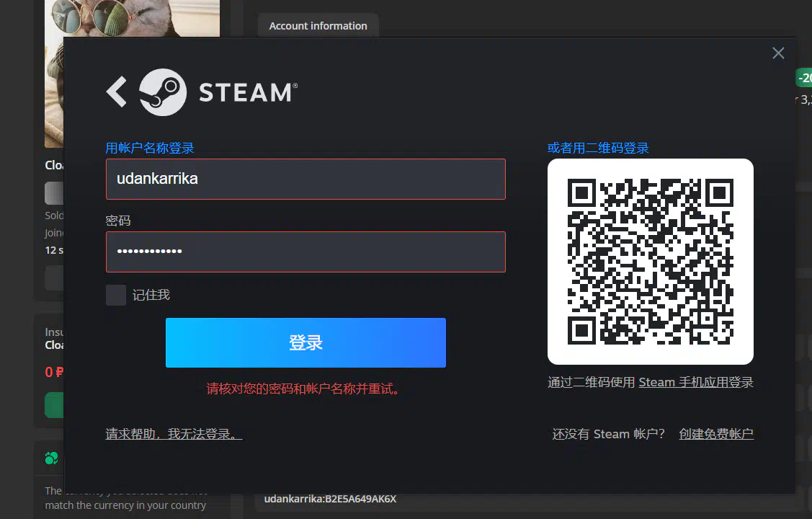Open the Steam 手机应用登录 mobile app link

(x=696, y=382)
